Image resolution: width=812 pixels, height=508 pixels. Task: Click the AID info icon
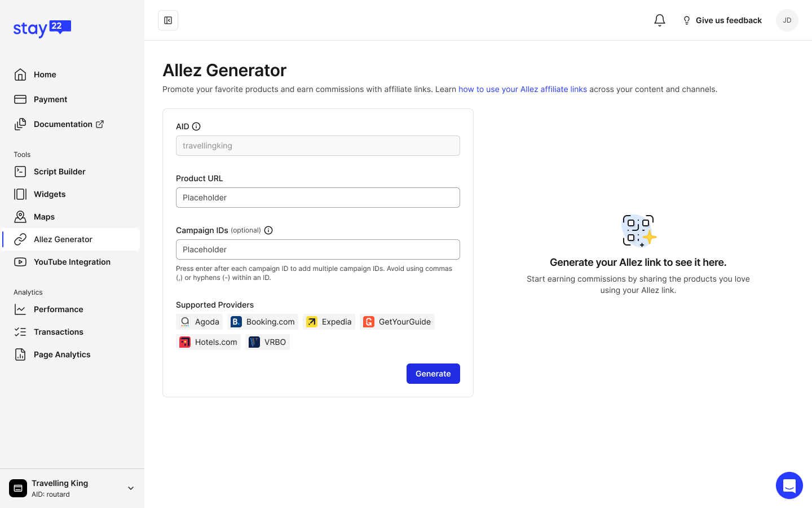(196, 126)
